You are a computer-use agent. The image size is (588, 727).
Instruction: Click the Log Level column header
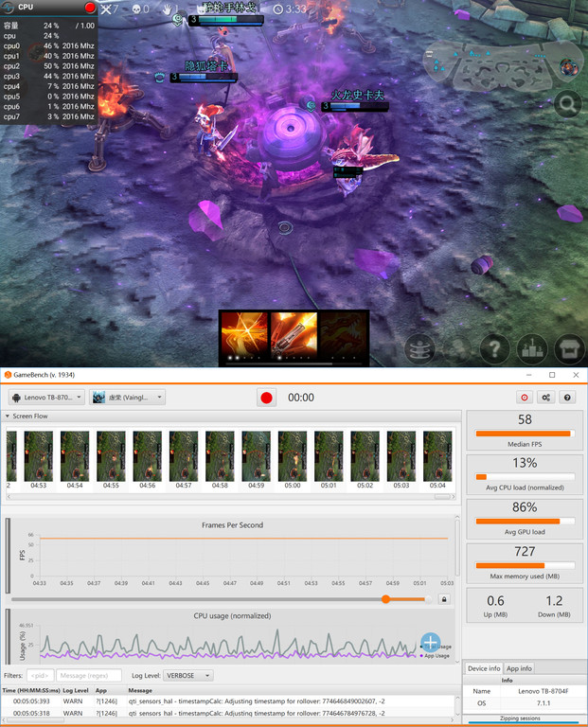point(76,690)
